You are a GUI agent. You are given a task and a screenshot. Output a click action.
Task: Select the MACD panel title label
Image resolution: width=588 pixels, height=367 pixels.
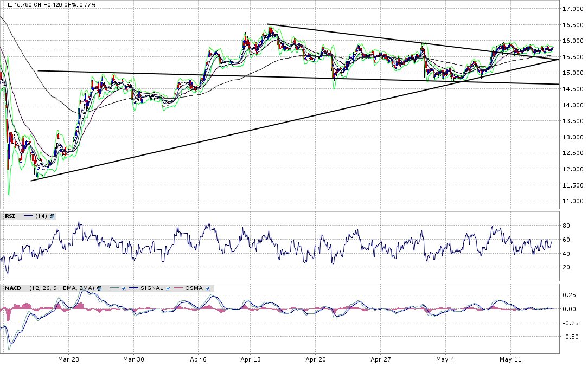13,288
